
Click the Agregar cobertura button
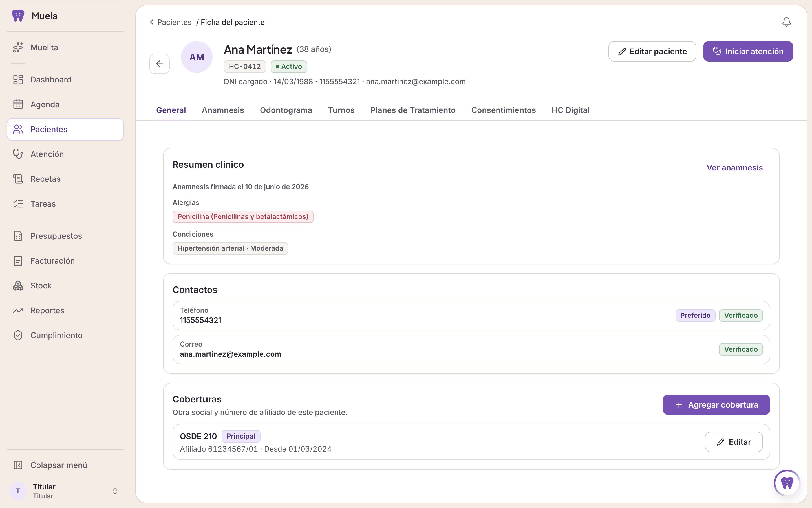coord(716,405)
